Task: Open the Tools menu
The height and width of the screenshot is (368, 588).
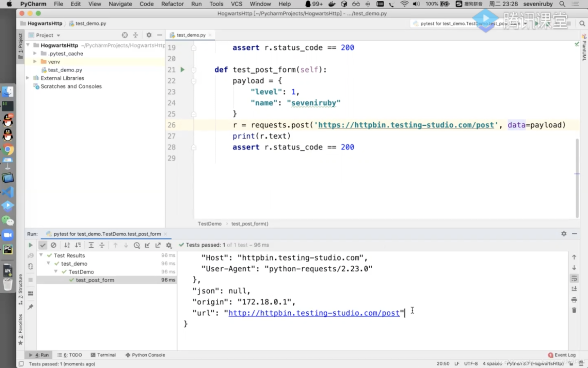Action: (216, 4)
